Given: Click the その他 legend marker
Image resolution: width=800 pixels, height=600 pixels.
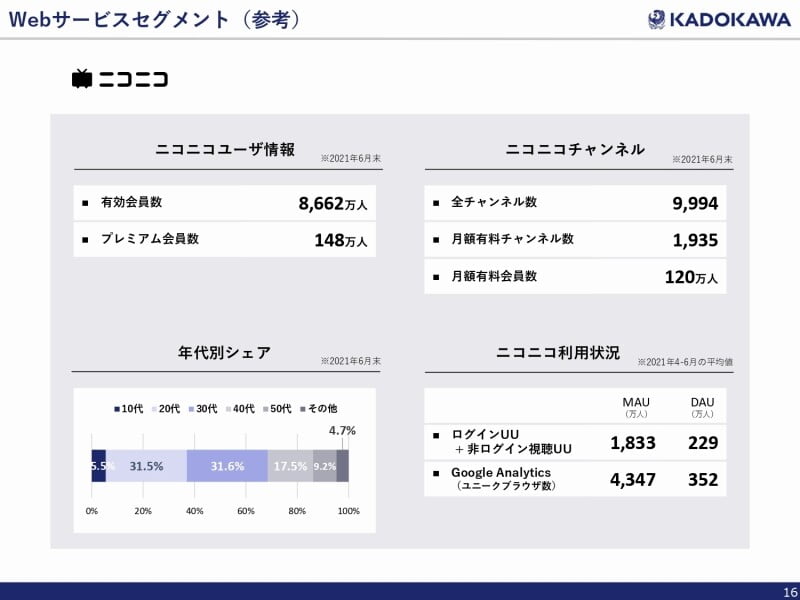Looking at the screenshot, I should (x=301, y=409).
